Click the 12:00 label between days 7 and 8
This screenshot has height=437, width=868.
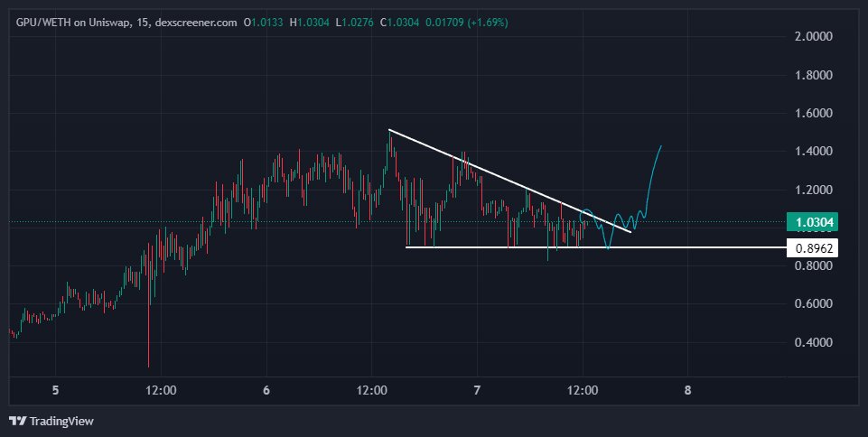(583, 391)
